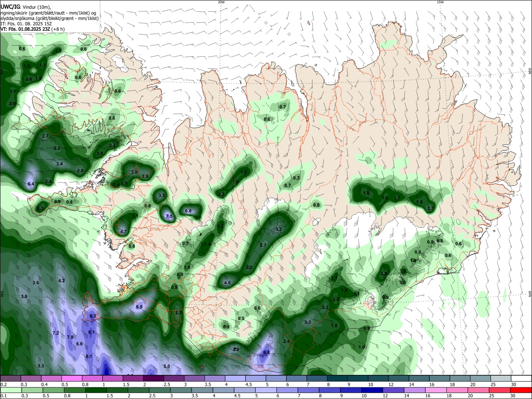This screenshot has height=399, width=532.
Task: Click the 'UWC/IG: Vindur (10m)' title text
Action: pos(26,7)
